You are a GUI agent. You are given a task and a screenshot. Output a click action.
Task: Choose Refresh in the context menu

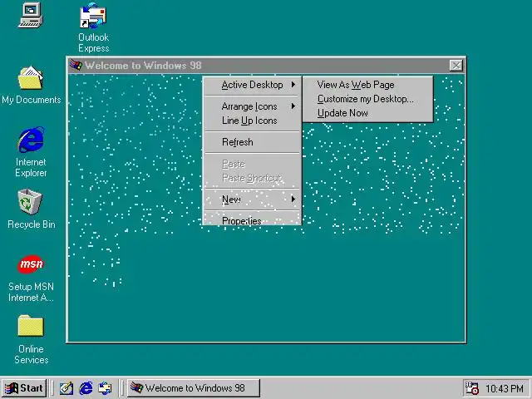252,142
